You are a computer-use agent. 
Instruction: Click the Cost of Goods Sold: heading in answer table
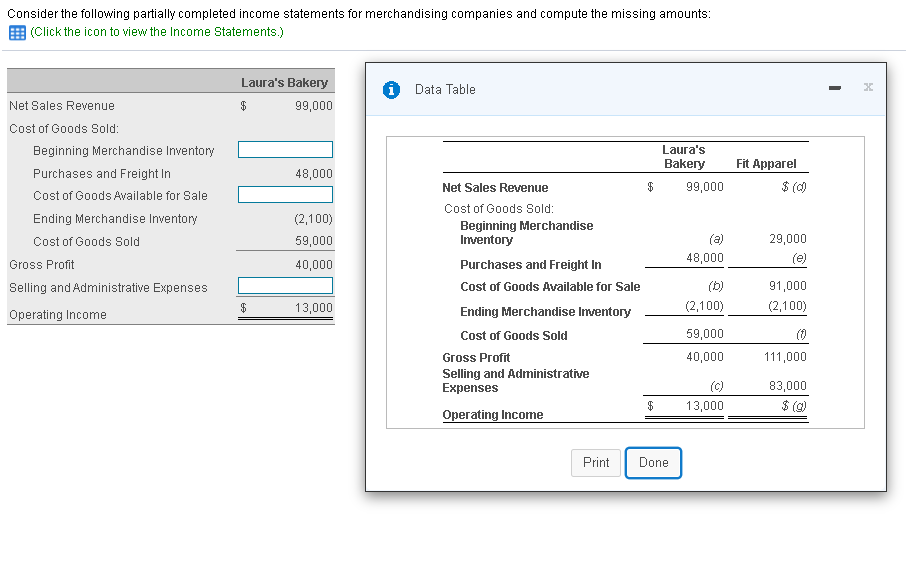tap(64, 129)
